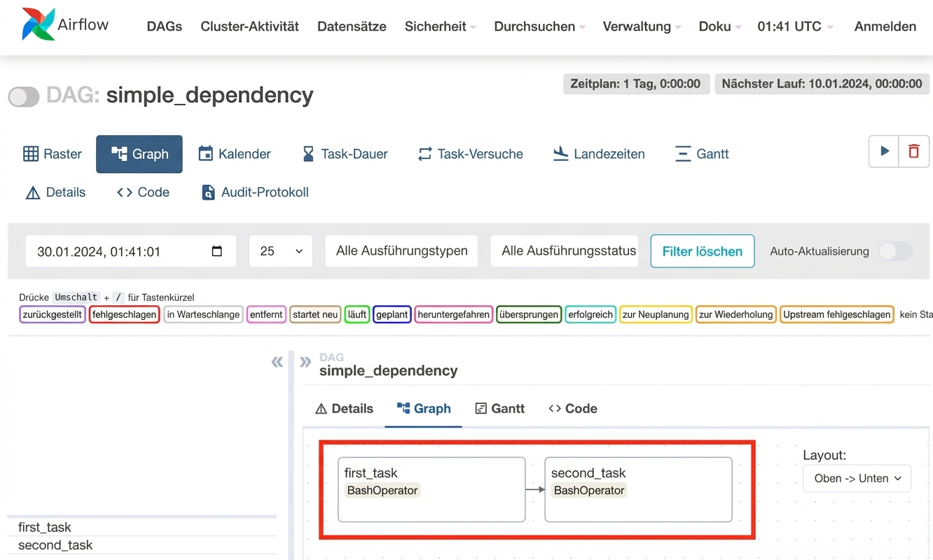Select first_task row in task list
Screen dimensions: 933x560
pos(142,527)
